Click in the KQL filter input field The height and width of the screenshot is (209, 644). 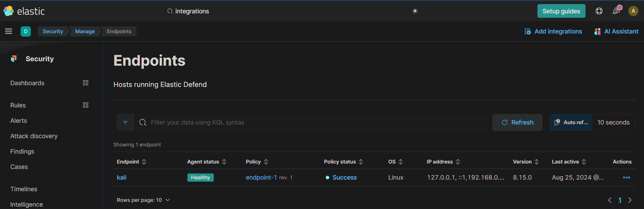[x=308, y=122]
